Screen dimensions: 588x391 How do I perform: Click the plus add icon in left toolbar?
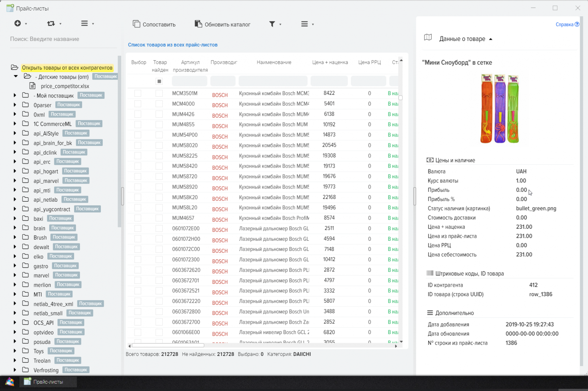pyautogui.click(x=17, y=24)
